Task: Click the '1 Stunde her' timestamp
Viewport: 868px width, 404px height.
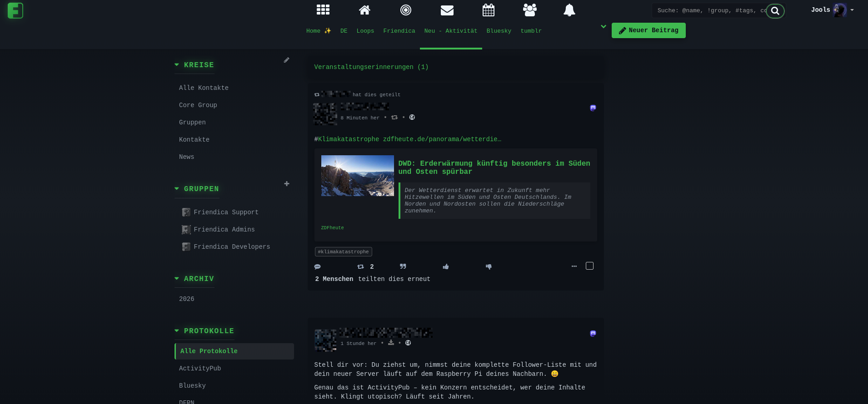Action: pos(359,344)
